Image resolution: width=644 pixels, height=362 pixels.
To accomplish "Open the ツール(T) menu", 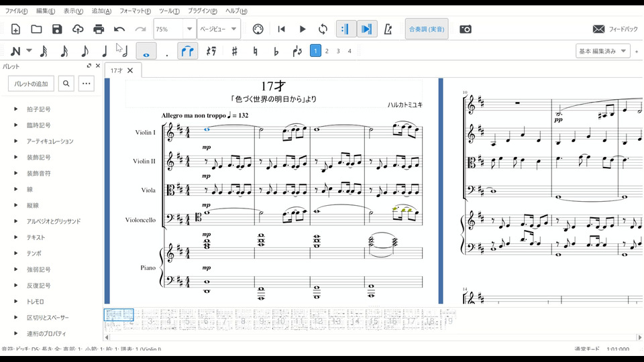I will pos(169,11).
